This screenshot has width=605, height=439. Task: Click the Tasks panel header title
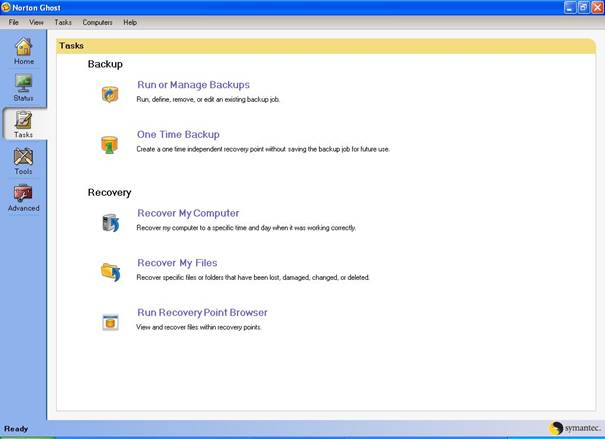click(71, 46)
